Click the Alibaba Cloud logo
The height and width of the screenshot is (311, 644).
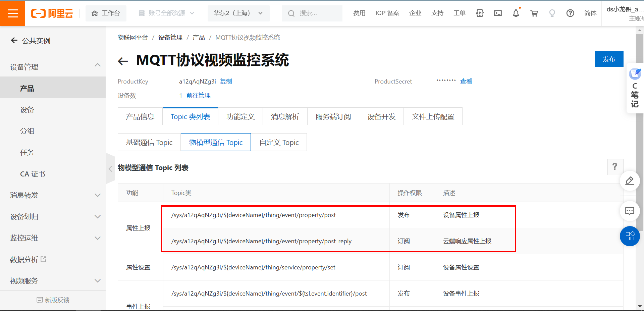pyautogui.click(x=52, y=13)
